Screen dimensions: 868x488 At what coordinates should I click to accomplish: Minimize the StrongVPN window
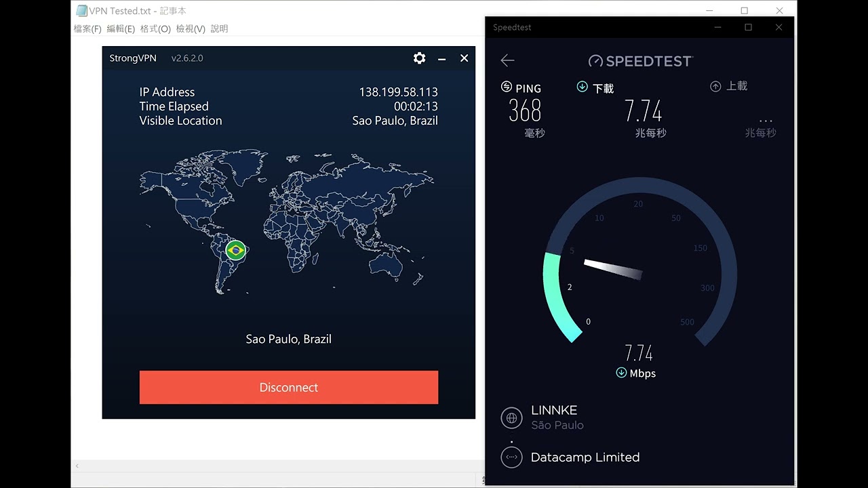(x=441, y=59)
